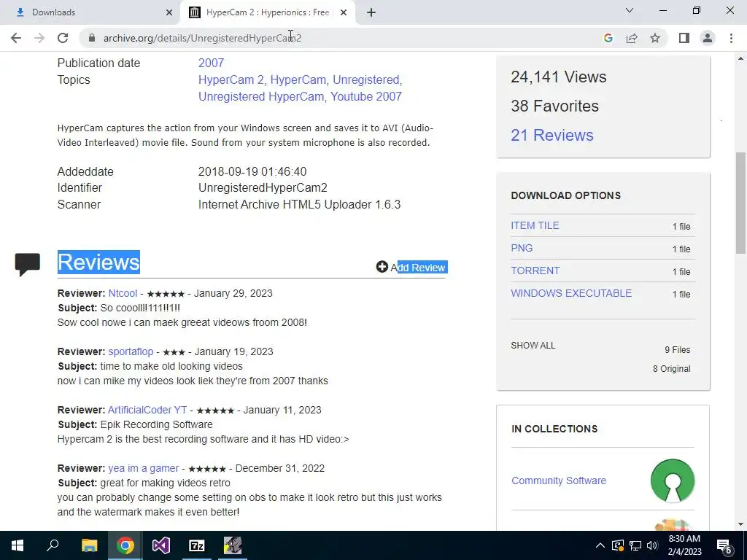Reload the archive.org page

pyautogui.click(x=63, y=38)
